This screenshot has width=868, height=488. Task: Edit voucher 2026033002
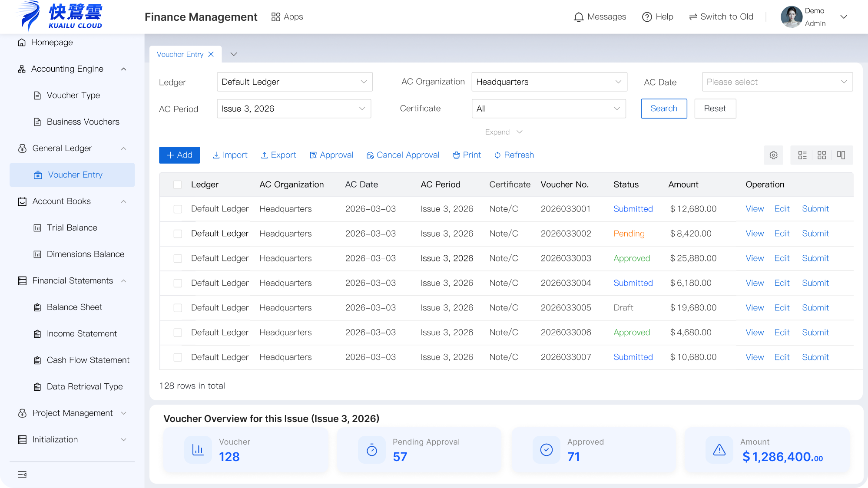click(x=782, y=234)
